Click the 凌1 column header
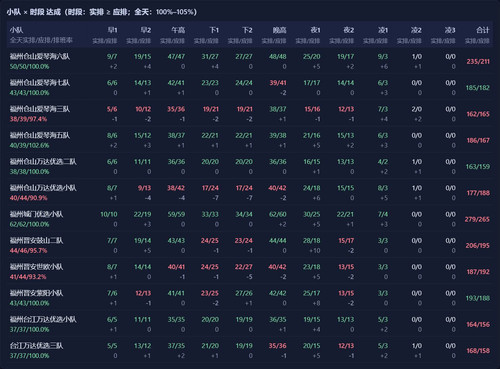 coord(383,30)
